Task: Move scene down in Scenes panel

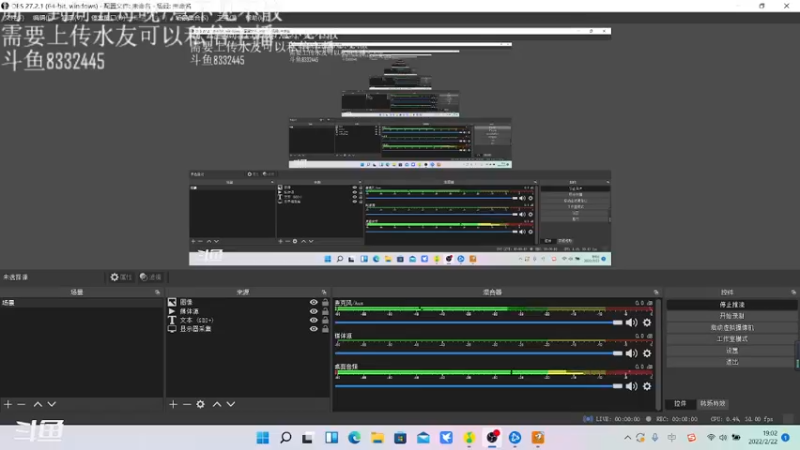Action: coord(52,404)
